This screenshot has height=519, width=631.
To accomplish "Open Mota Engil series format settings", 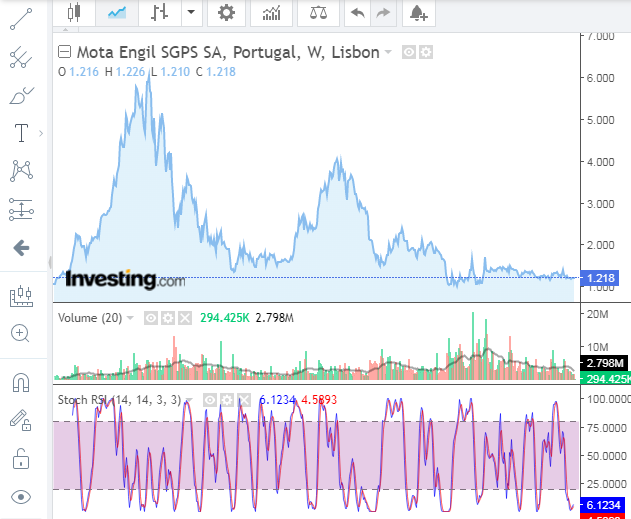I will pos(426,52).
